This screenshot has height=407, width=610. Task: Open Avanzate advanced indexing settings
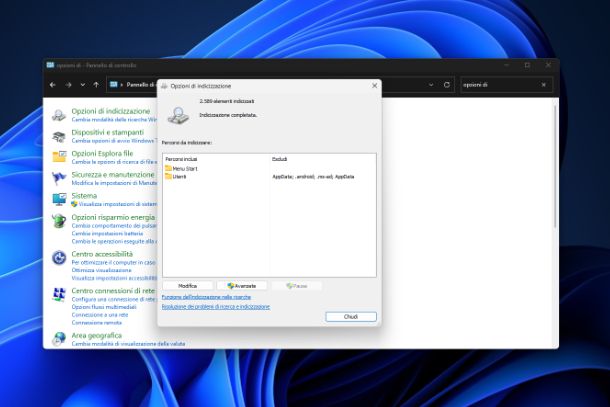point(242,286)
